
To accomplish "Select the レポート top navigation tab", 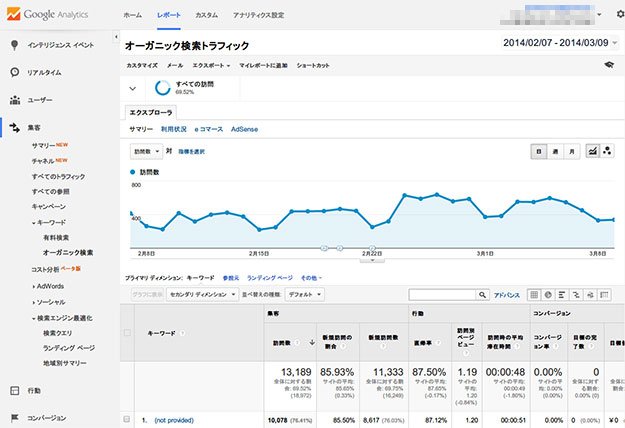I will pyautogui.click(x=169, y=15).
